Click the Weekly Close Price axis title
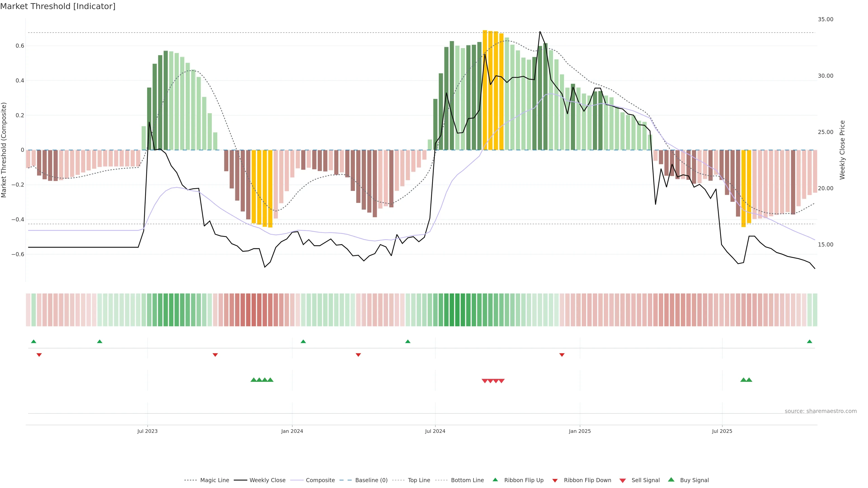Screen dimensions: 868x488 (x=842, y=150)
